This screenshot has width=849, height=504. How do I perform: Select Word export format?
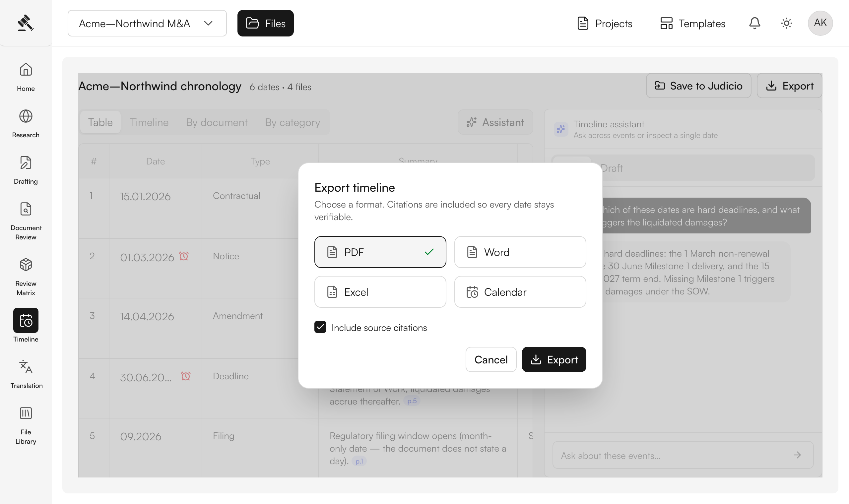pyautogui.click(x=520, y=252)
